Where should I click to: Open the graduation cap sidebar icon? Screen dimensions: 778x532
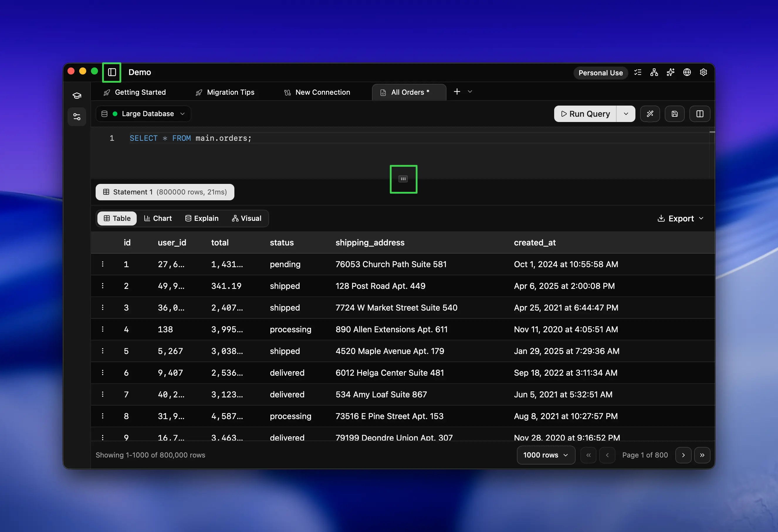(x=77, y=96)
